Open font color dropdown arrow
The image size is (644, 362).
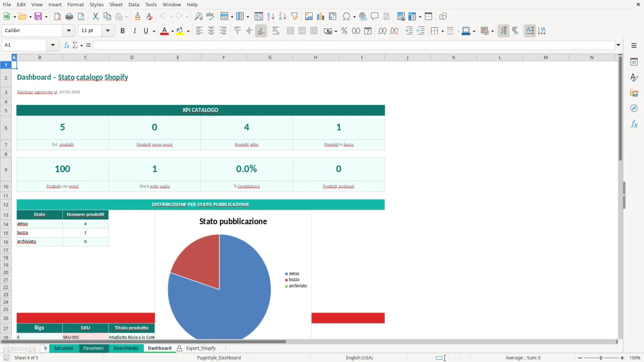[x=171, y=31]
